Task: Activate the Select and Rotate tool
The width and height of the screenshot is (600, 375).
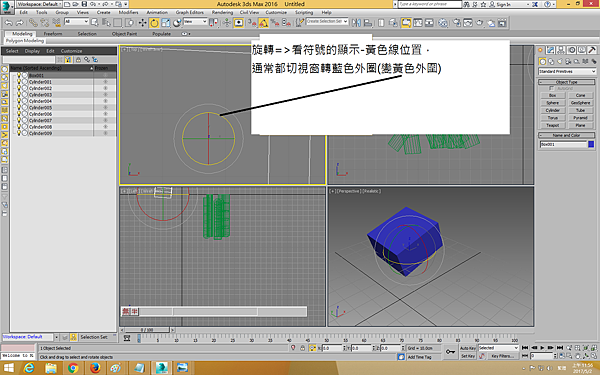Action: [154, 23]
